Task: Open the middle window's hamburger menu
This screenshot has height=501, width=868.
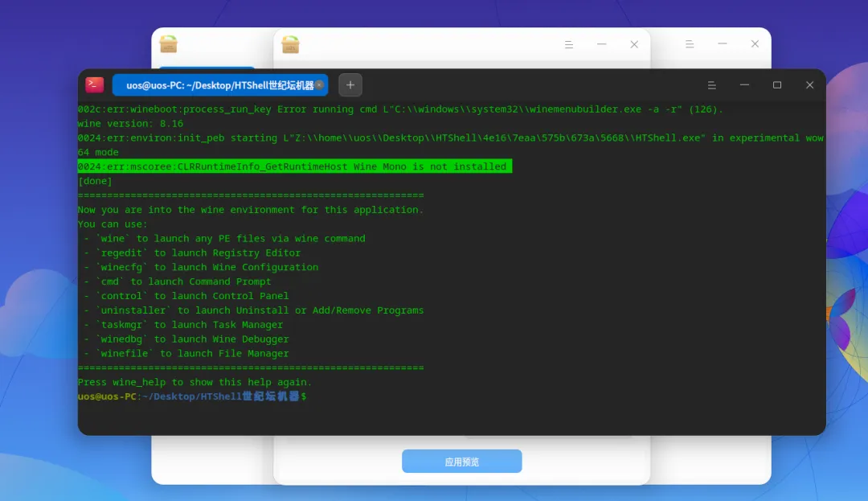Action: (x=568, y=44)
